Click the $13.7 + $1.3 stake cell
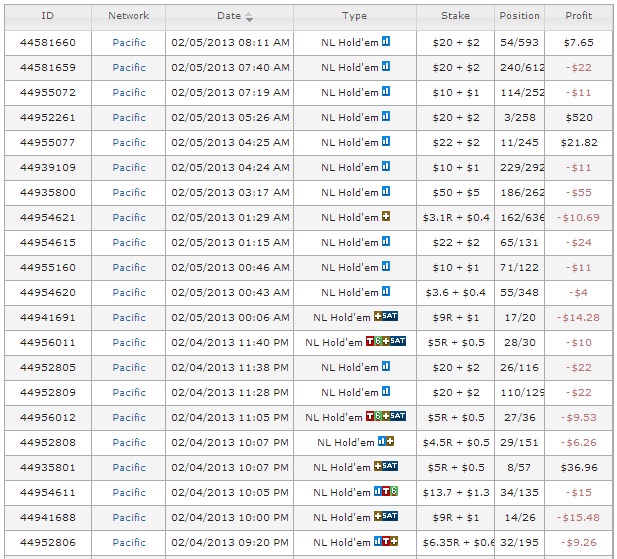The image size is (617, 559). pos(456,492)
